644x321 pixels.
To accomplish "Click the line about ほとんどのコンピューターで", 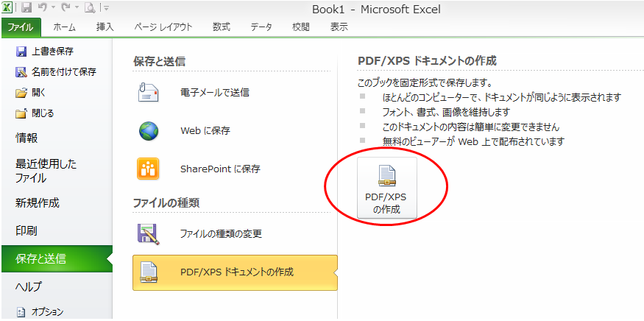I will coord(501,97).
